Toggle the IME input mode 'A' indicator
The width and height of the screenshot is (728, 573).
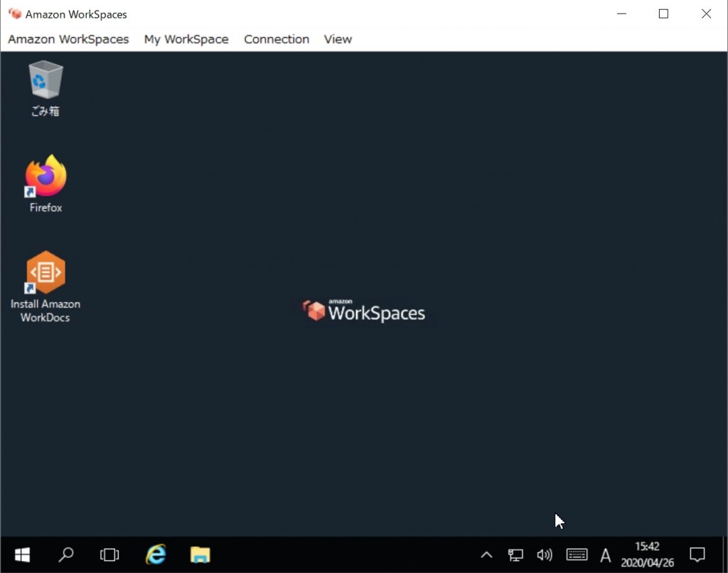(606, 555)
